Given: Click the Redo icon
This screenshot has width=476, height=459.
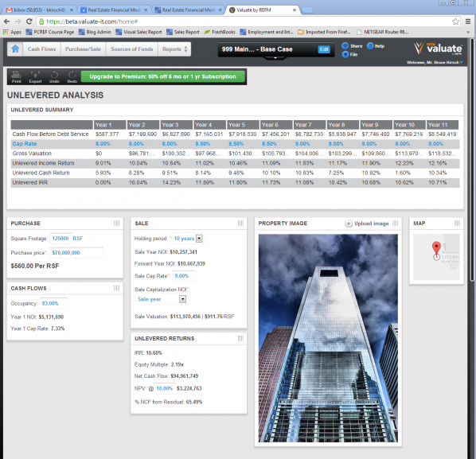Looking at the screenshot, I should pos(72,74).
